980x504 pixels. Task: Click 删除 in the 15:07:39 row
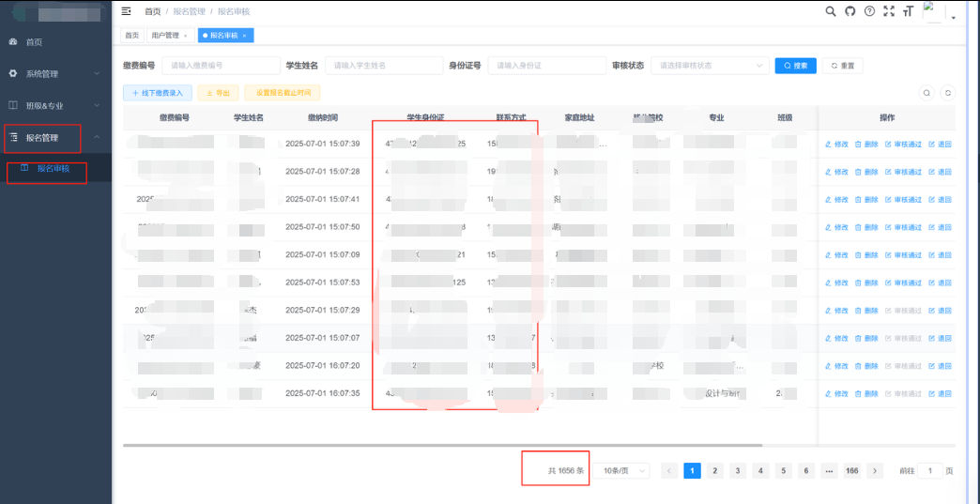[866, 145]
